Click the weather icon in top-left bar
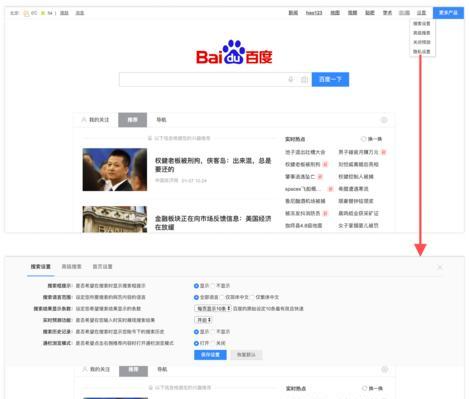Screen dimensions: 469x399 point(26,13)
